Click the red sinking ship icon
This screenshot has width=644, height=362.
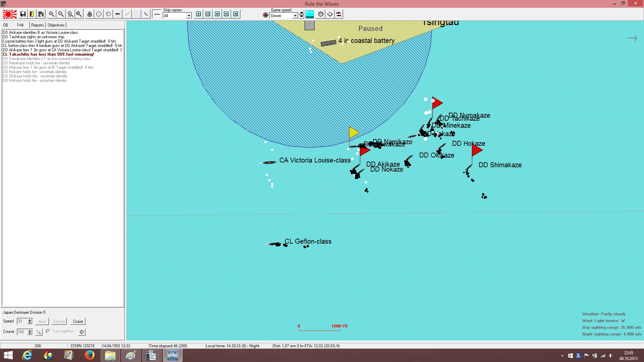(339, 14)
